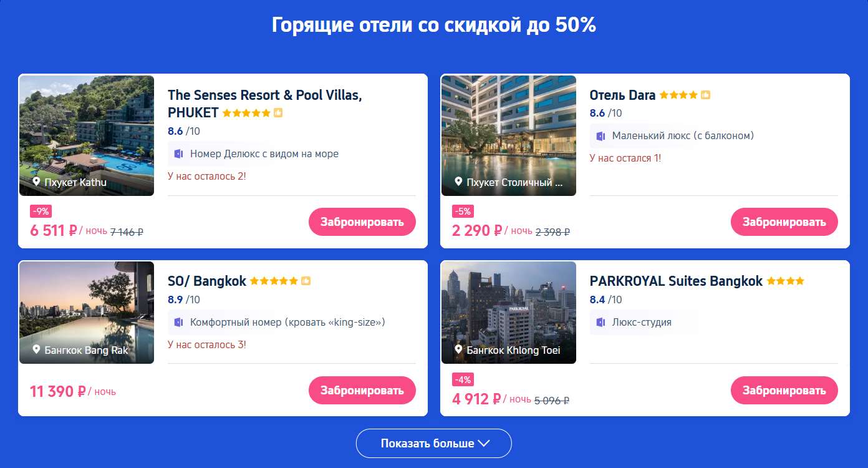Book Отель Dara with Забронировать button
The width and height of the screenshot is (868, 468).
click(784, 222)
